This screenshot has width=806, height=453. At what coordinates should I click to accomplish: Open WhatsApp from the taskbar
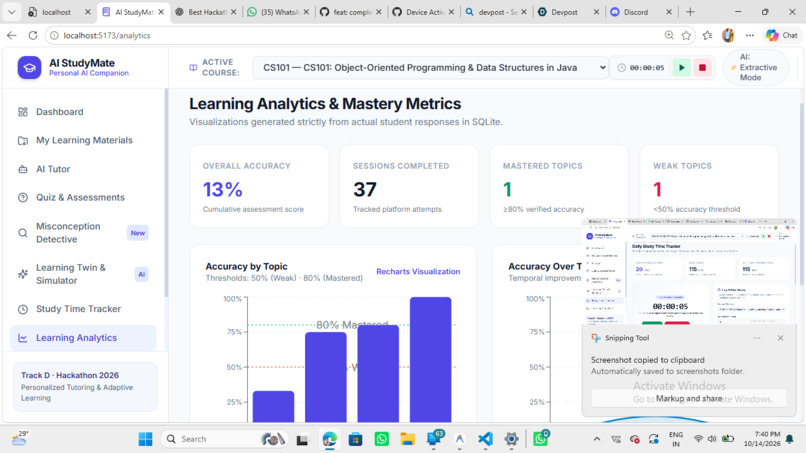[381, 439]
